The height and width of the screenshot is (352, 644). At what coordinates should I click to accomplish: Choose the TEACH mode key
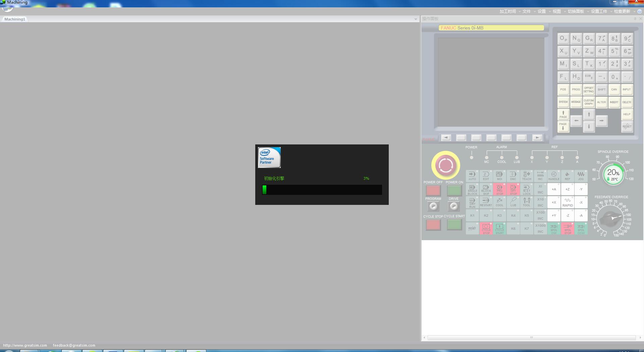tap(527, 176)
